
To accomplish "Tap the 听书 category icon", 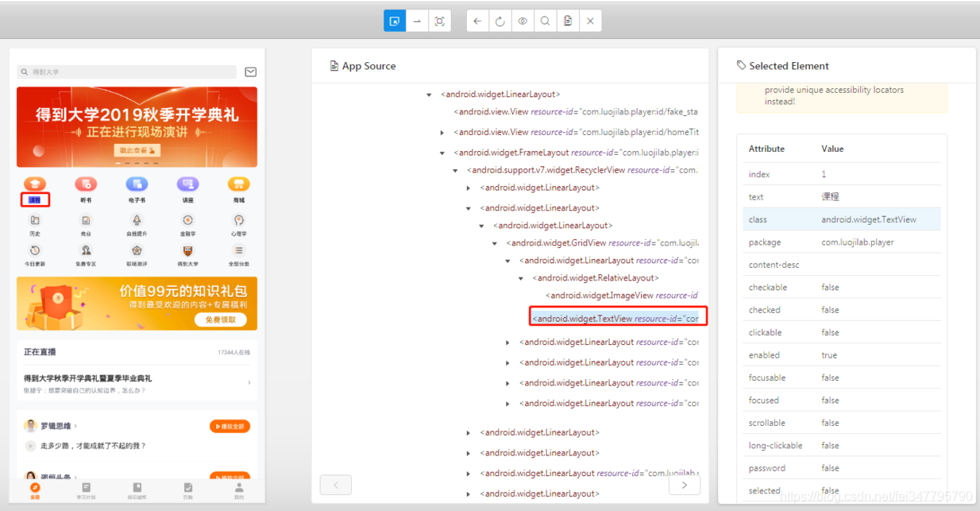I will [x=86, y=184].
